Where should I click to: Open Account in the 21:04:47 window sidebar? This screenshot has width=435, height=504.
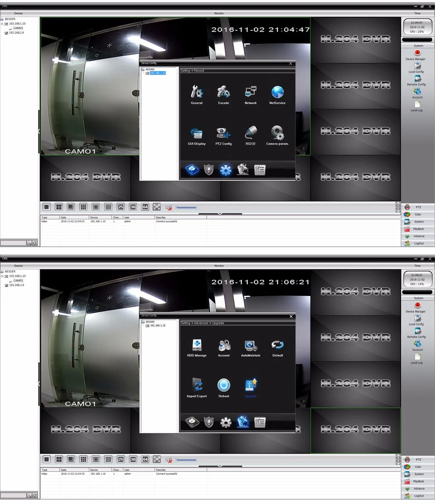coord(417,93)
